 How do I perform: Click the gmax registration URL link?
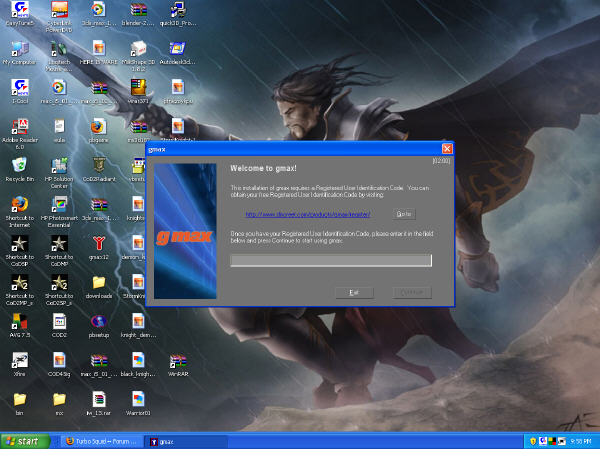pos(308,214)
